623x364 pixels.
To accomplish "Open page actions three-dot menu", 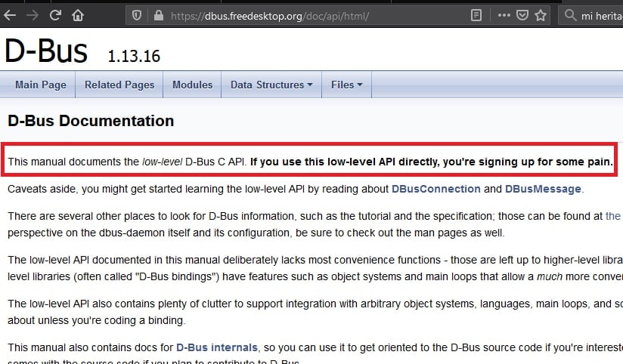I will (x=504, y=15).
